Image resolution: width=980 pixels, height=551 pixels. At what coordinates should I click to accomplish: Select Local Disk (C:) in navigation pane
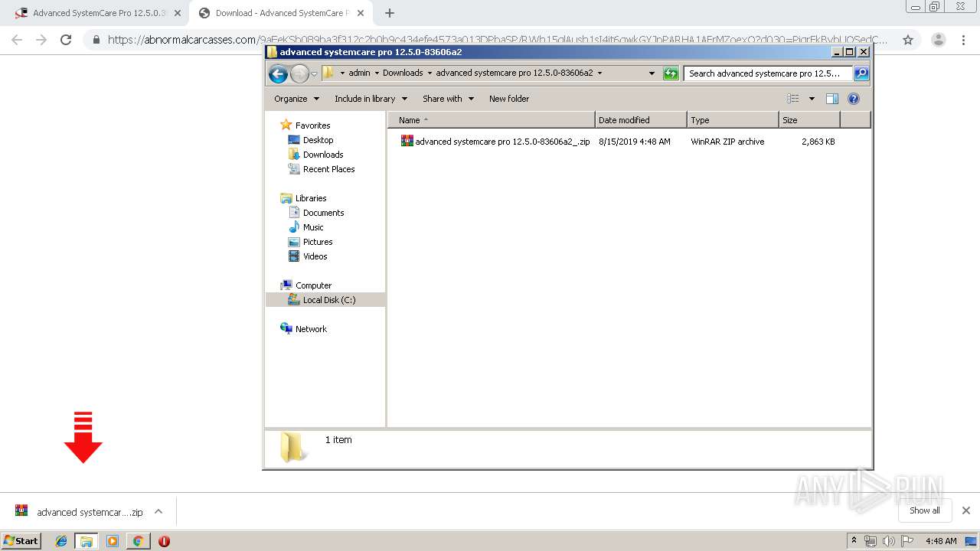pyautogui.click(x=328, y=300)
